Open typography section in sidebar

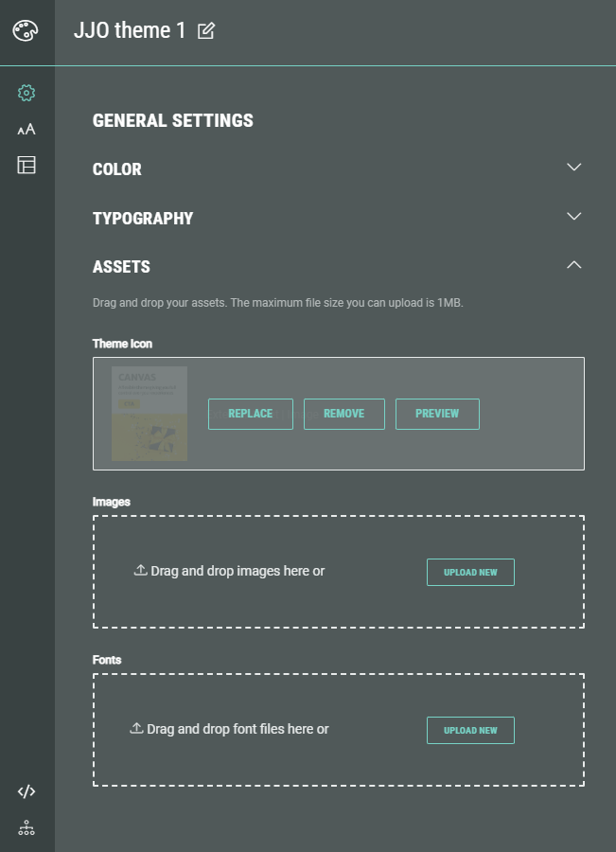click(x=26, y=130)
